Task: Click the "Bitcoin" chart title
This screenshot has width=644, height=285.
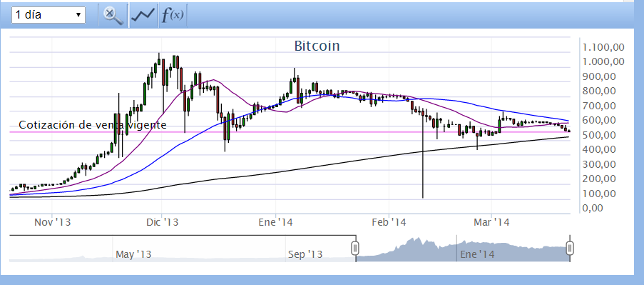Action: point(317,46)
